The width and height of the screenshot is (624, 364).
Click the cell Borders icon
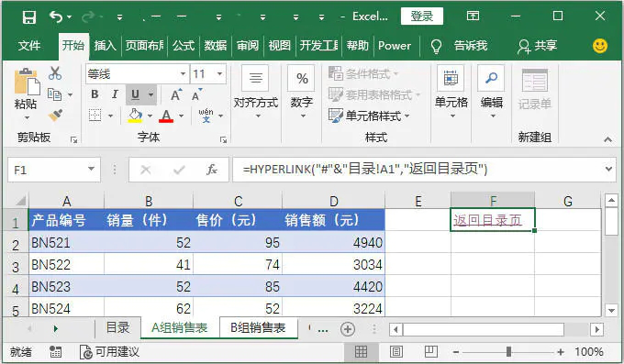pyautogui.click(x=95, y=116)
